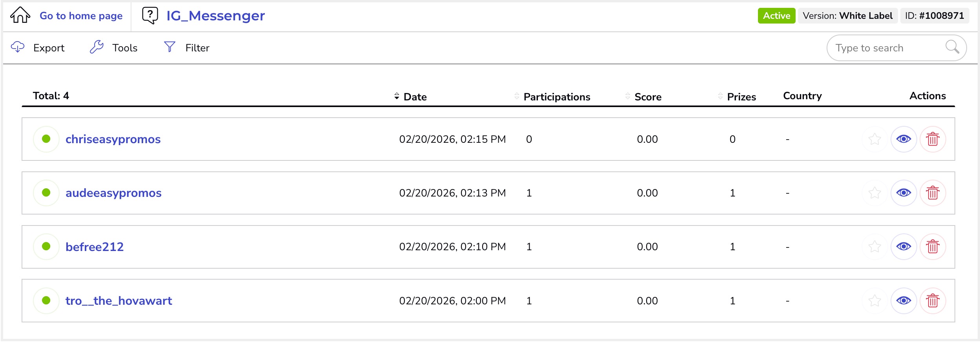Click the search magnifier icon
This screenshot has height=342, width=980.
coord(952,47)
